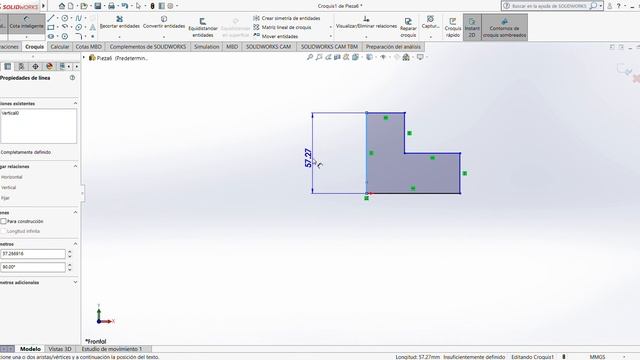The width and height of the screenshot is (640, 360).
Task: Select the Spline sketch tool
Action: click(78, 18)
